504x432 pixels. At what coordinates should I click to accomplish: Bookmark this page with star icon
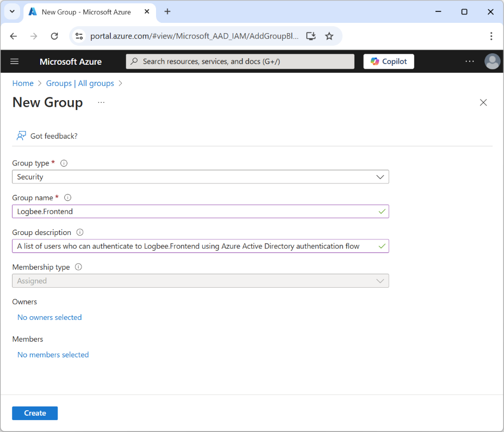tap(329, 36)
